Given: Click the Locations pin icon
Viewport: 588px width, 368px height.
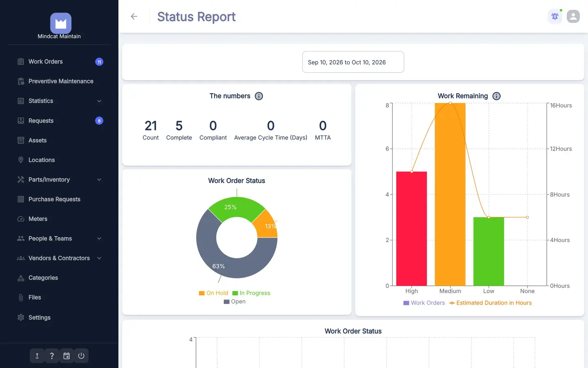Looking at the screenshot, I should (21, 160).
